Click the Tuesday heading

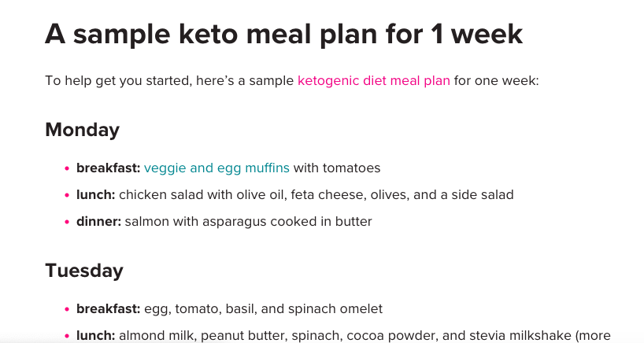click(83, 271)
